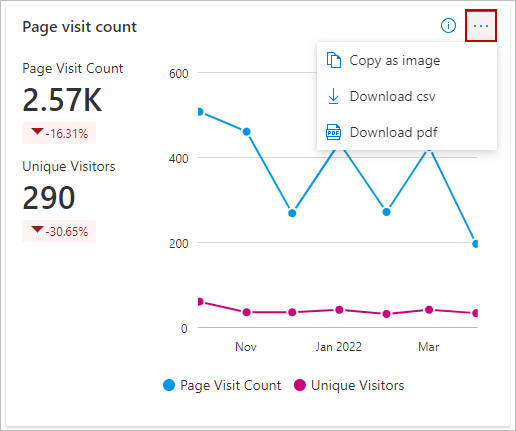Image resolution: width=516 pixels, height=431 pixels.
Task: Choose Download pdf from the menu
Action: pos(407,132)
